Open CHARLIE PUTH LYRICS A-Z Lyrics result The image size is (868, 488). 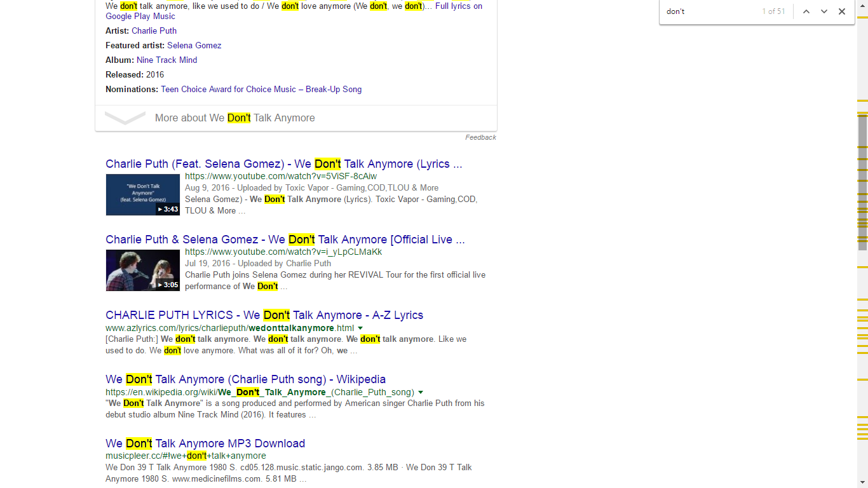(264, 315)
